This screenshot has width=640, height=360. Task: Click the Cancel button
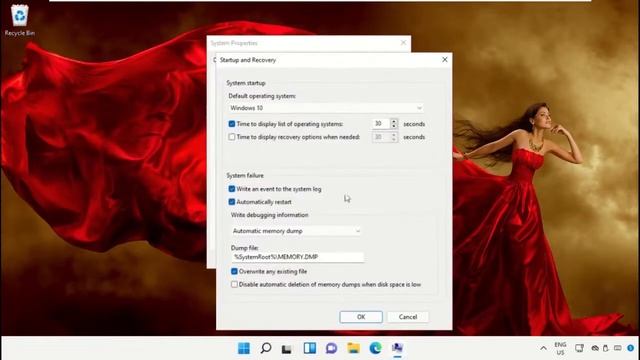[x=408, y=317]
